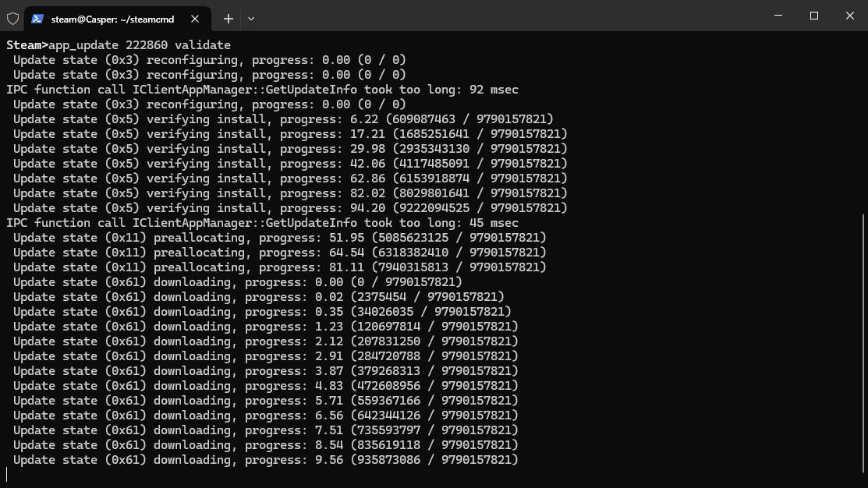Click downloading progress 3.87 line
868x488 pixels.
coord(266,371)
